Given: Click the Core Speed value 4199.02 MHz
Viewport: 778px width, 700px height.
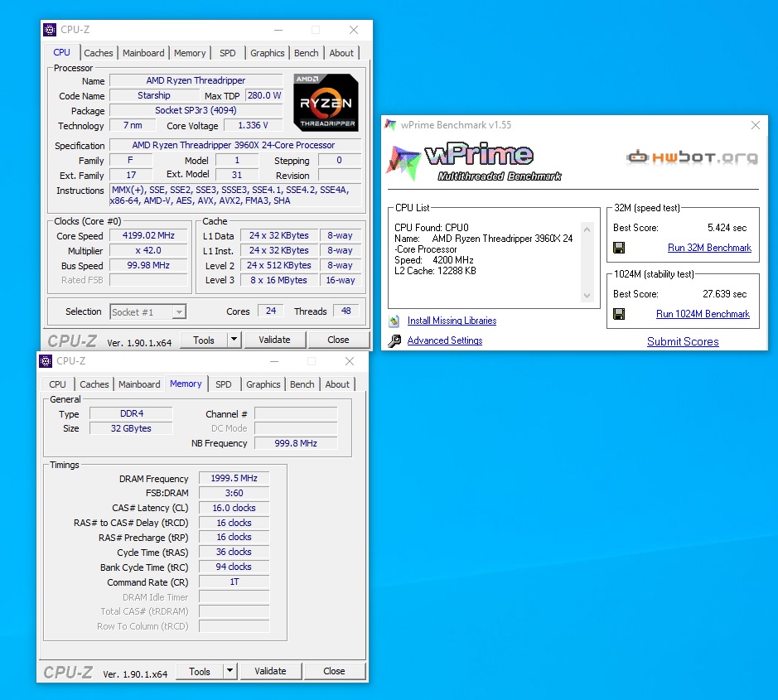Looking at the screenshot, I should pyautogui.click(x=148, y=235).
